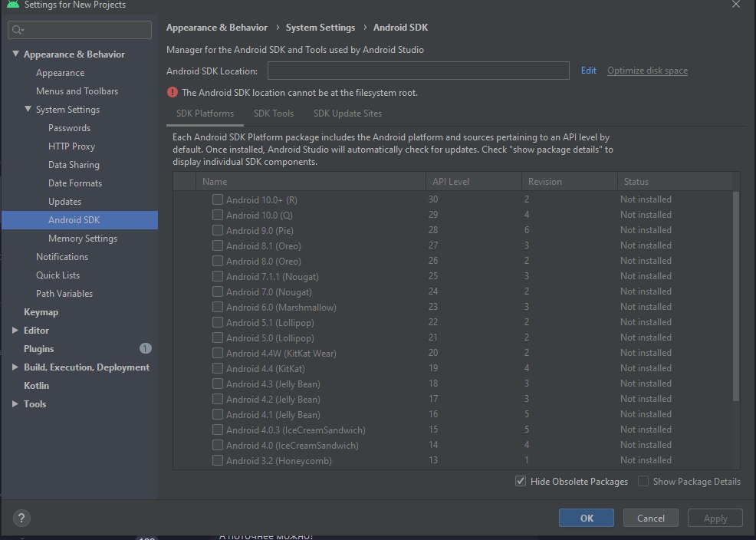Check the Android 4.4W (KitKat Wear) checkbox
756x540 pixels.
218,353
